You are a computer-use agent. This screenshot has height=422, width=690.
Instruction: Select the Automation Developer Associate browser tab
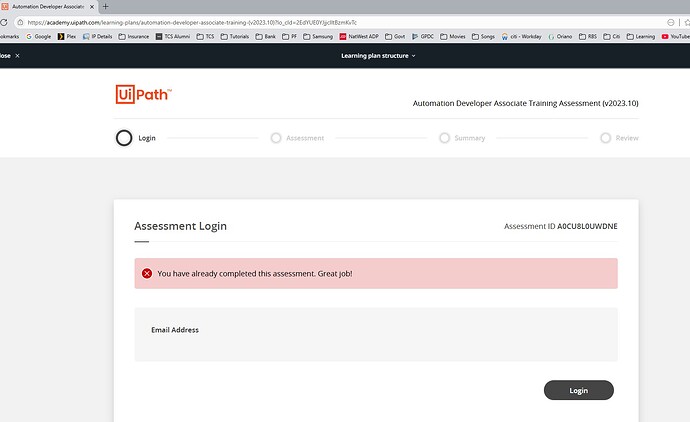[x=48, y=7]
